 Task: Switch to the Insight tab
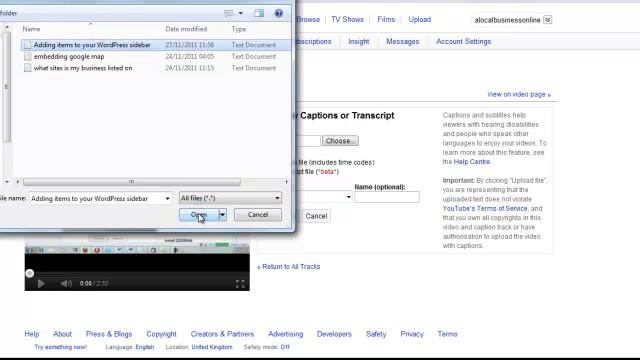(x=359, y=42)
